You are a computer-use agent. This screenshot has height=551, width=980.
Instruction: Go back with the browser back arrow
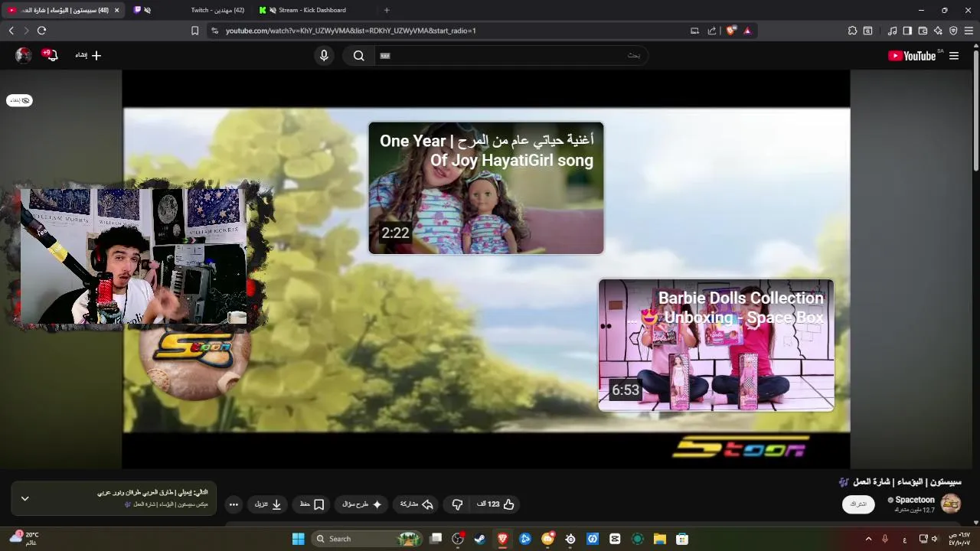coord(11,31)
